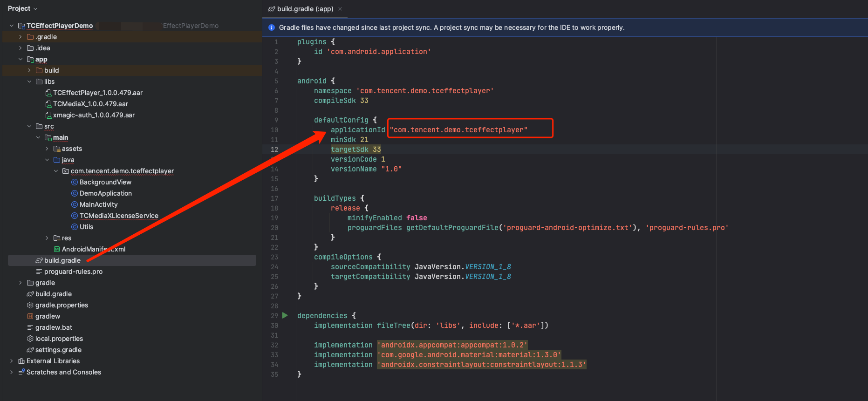The height and width of the screenshot is (401, 868).
Task: Click the local.properties gear icon
Action: coord(30,339)
